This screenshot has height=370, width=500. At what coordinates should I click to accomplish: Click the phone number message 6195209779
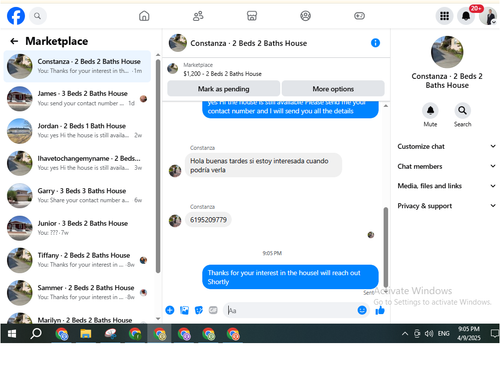(208, 220)
